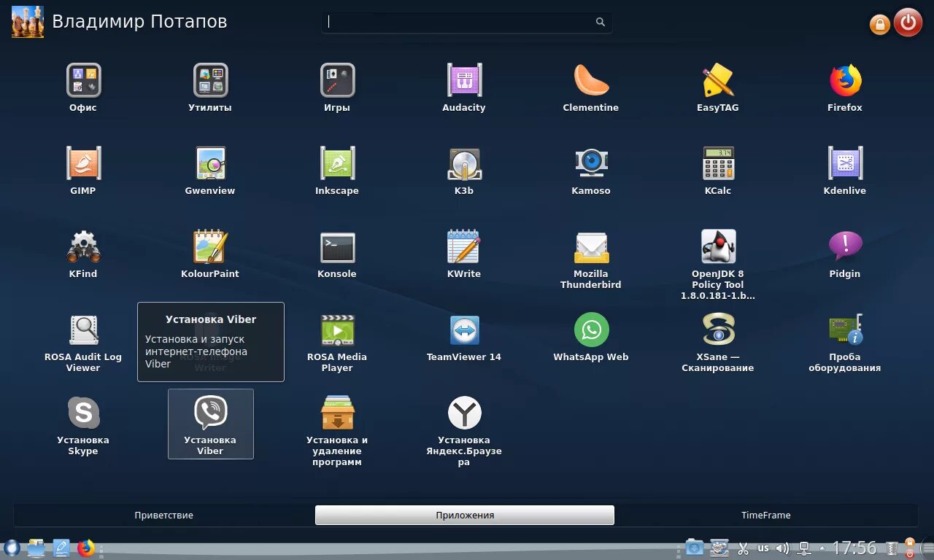The height and width of the screenshot is (560, 934).
Task: Start Установка Яндекс.Браузера installer
Action: point(464,430)
